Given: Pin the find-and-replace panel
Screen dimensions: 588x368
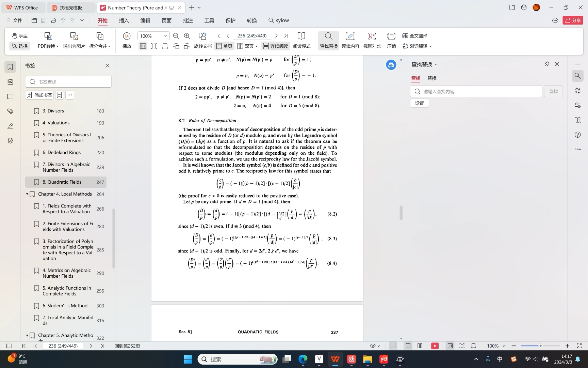Looking at the screenshot, I should tap(547, 64).
